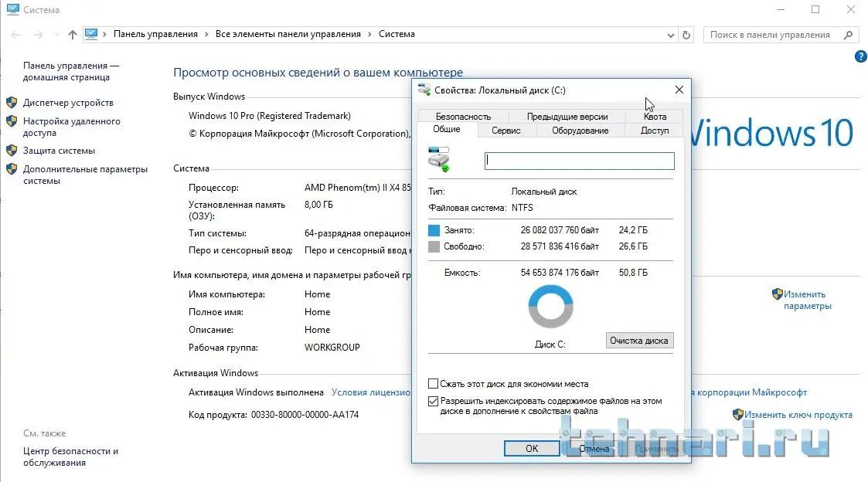
Task: Uncheck the allow file indexing checkbox
Action: pos(433,402)
